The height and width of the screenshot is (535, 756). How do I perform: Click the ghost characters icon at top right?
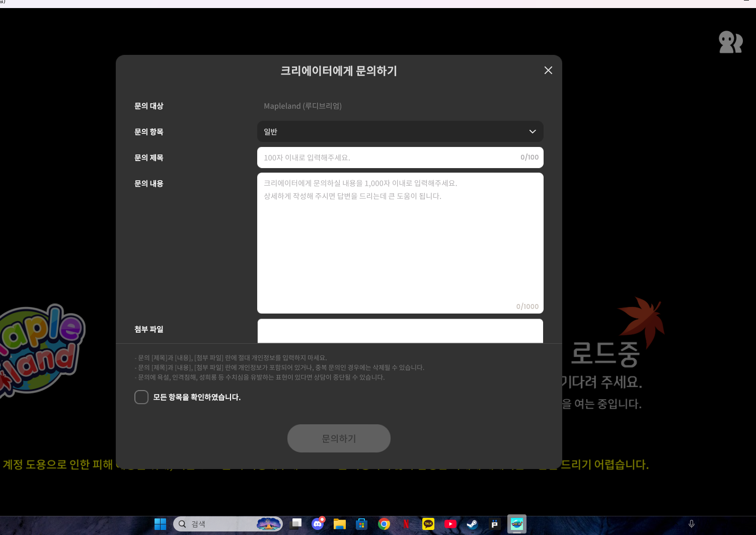[730, 42]
